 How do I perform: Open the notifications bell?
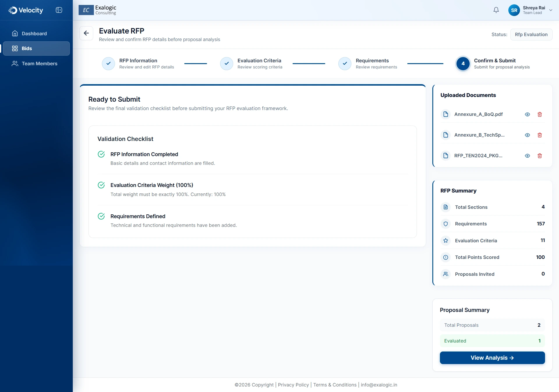click(496, 10)
